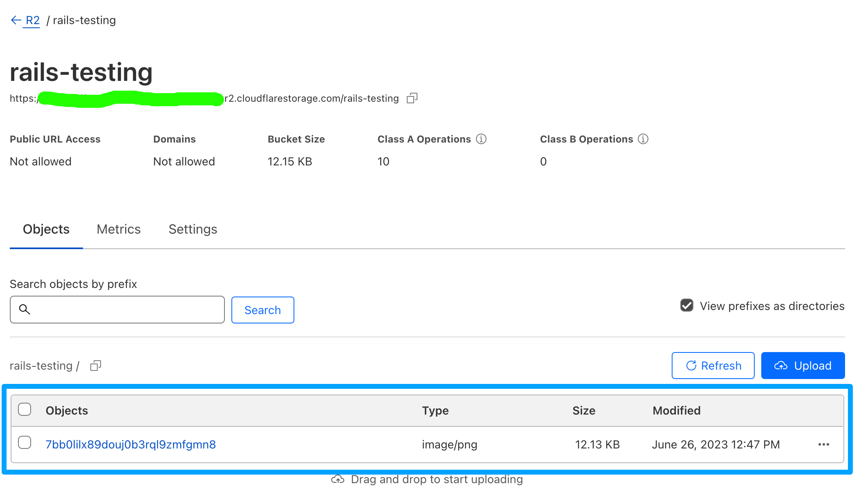The image size is (861, 504).
Task: Switch to the Metrics tab
Action: (119, 229)
